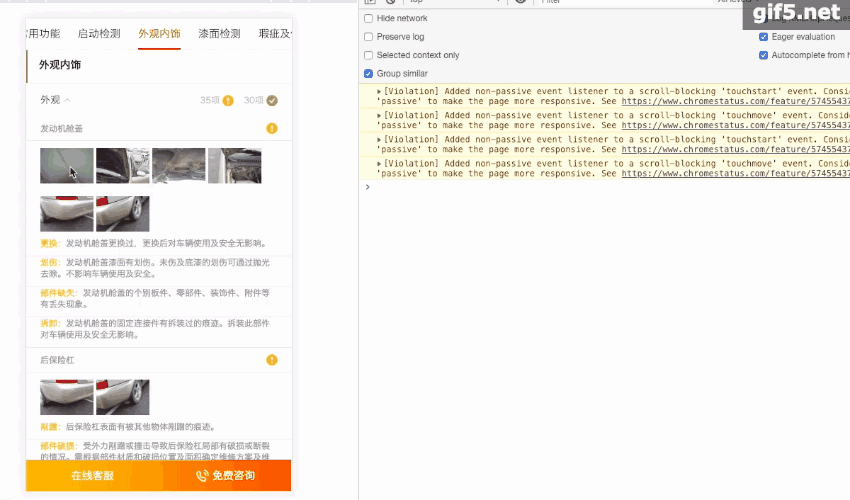Select the 外观内饰 tab

pos(159,34)
